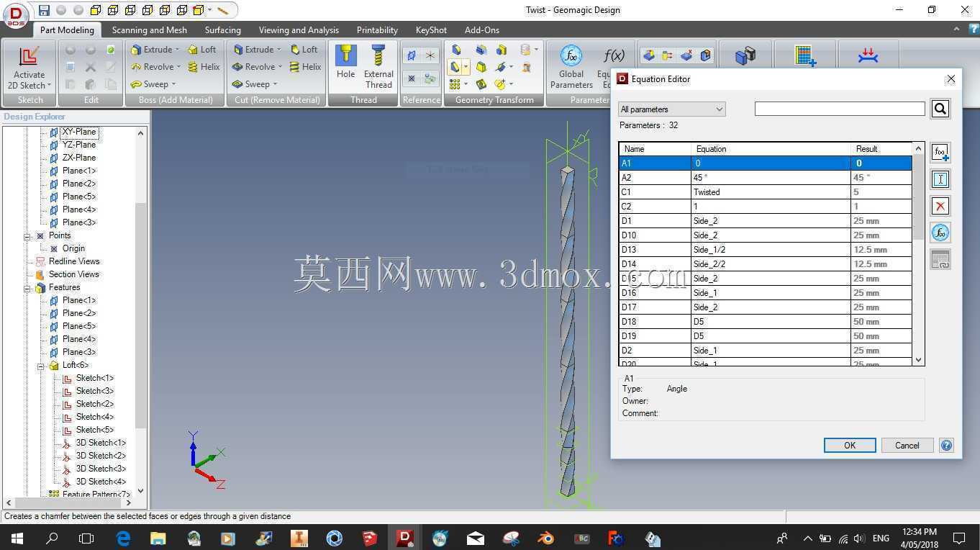The height and width of the screenshot is (550, 980).
Task: Insert a reference axis from the Reference group
Action: pos(430,56)
